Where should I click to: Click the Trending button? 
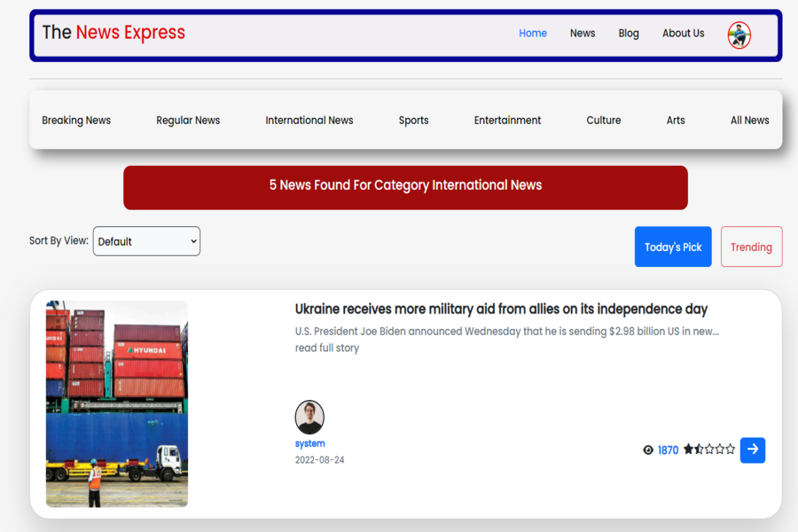click(751, 247)
